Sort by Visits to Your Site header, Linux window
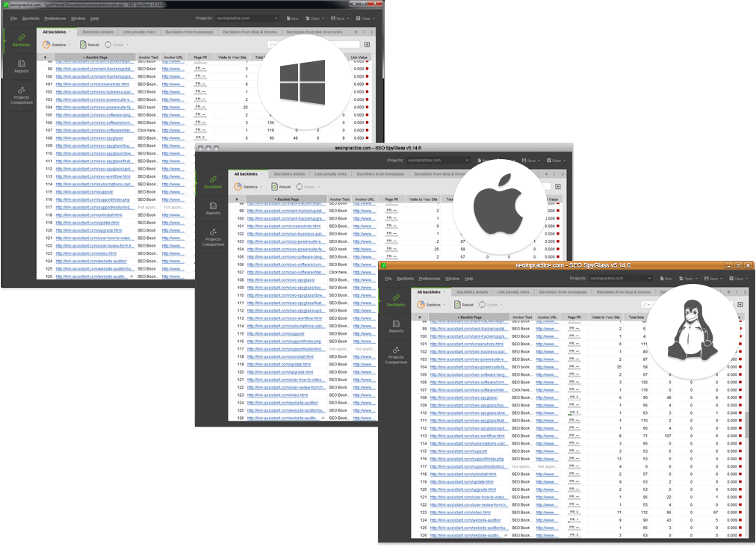This screenshot has height=550, width=756. (606, 318)
